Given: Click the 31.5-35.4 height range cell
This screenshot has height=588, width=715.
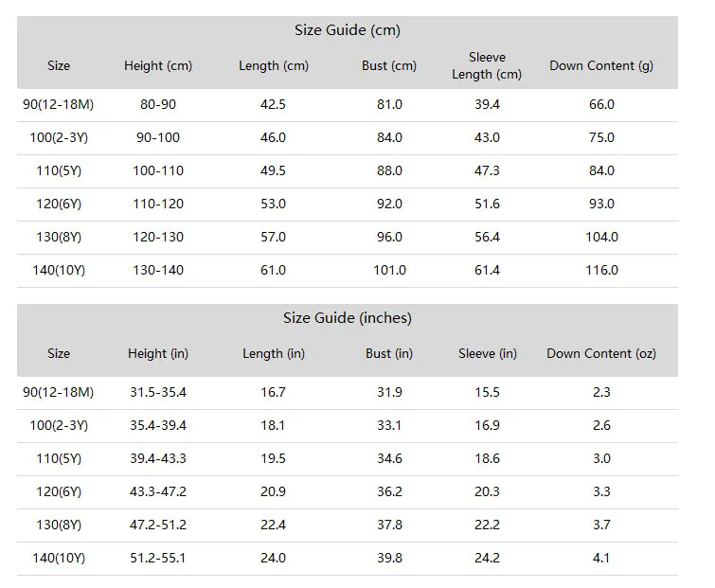Looking at the screenshot, I should (x=158, y=392).
